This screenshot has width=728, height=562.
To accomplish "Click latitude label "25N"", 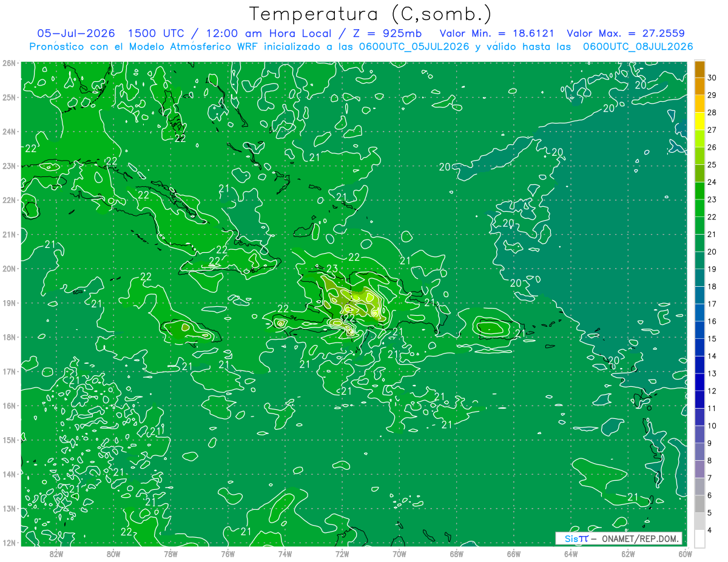I will [x=8, y=97].
